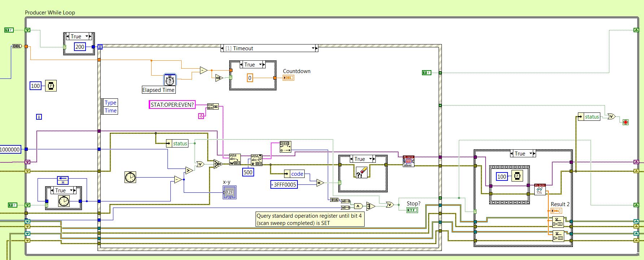Select the event timeout hourglass terminal
644x260 pixels.
[100, 47]
